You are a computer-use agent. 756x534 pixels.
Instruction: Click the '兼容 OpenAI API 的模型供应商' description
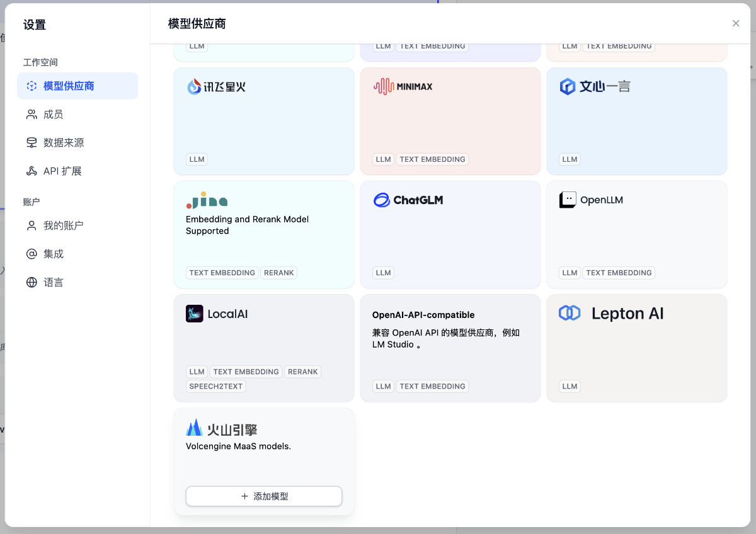point(446,339)
